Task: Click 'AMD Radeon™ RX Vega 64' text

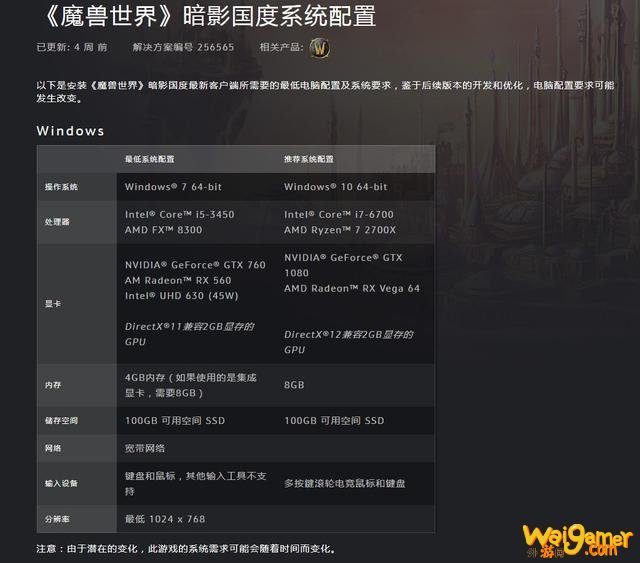Action: coord(352,289)
